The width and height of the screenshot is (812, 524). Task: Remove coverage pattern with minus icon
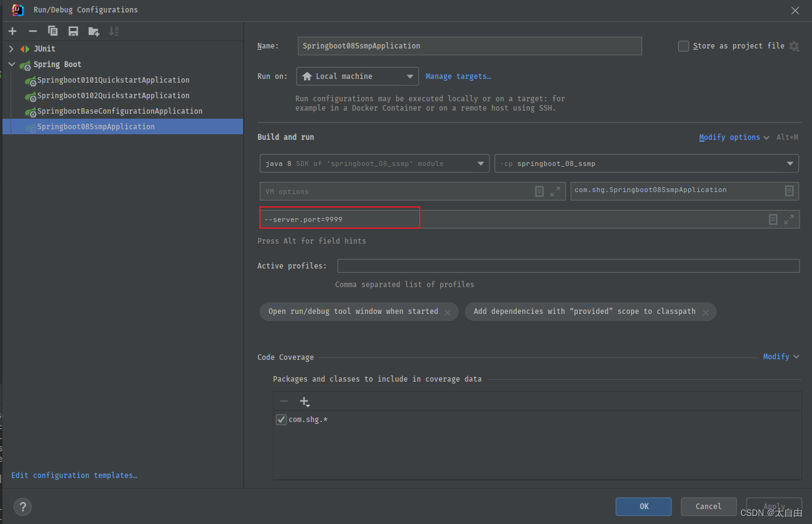pyautogui.click(x=284, y=402)
